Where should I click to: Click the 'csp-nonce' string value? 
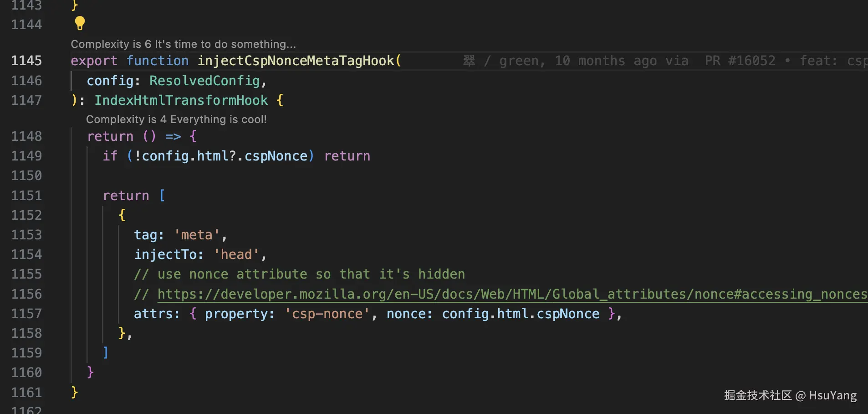click(327, 314)
